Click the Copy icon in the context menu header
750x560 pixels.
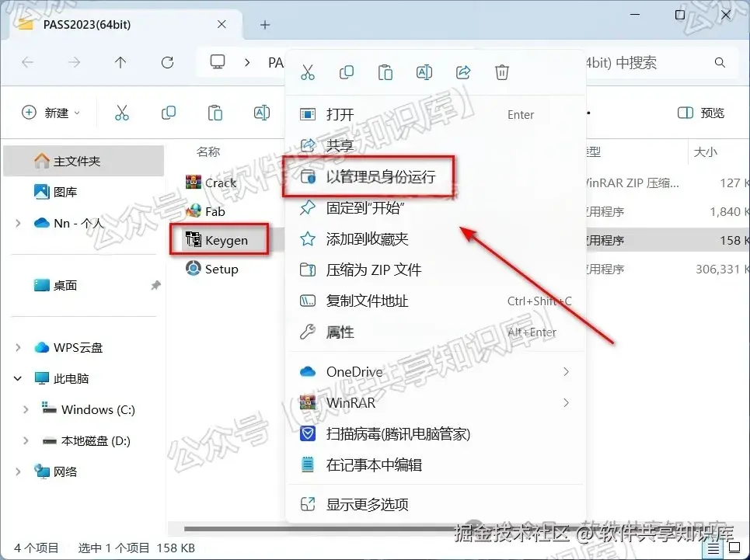[x=347, y=71]
